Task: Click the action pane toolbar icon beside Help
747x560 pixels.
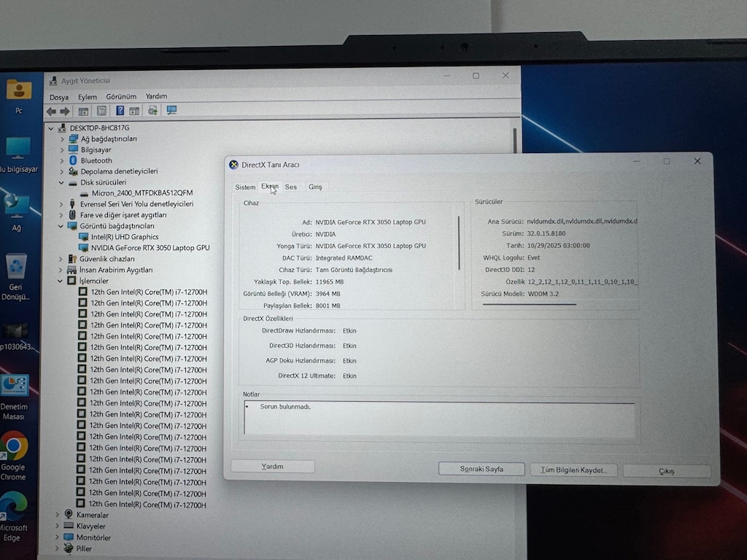Action: [x=134, y=111]
